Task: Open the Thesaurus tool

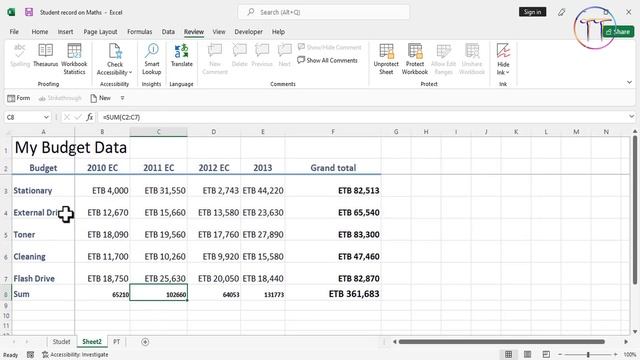Action: point(45,55)
